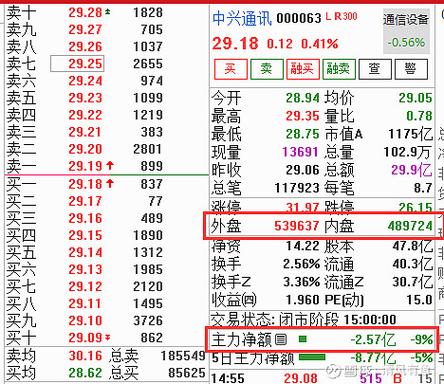Image resolution: width=444 pixels, height=384 pixels.
Task: Select 卖三 price 29.21
Action: (85, 132)
